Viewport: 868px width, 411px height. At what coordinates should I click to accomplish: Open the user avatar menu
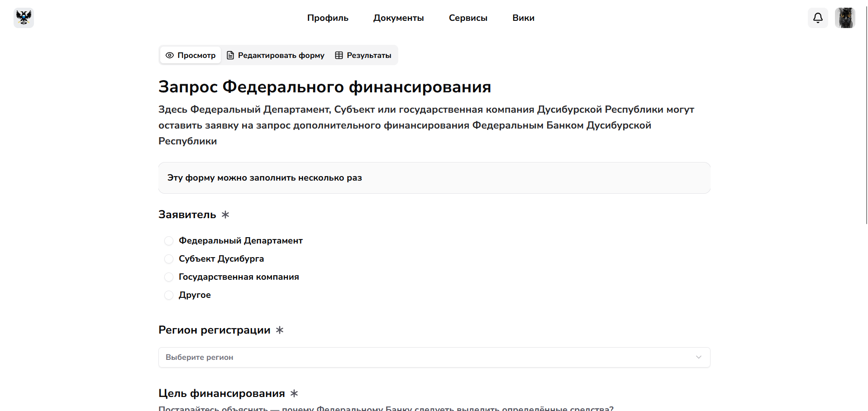844,18
